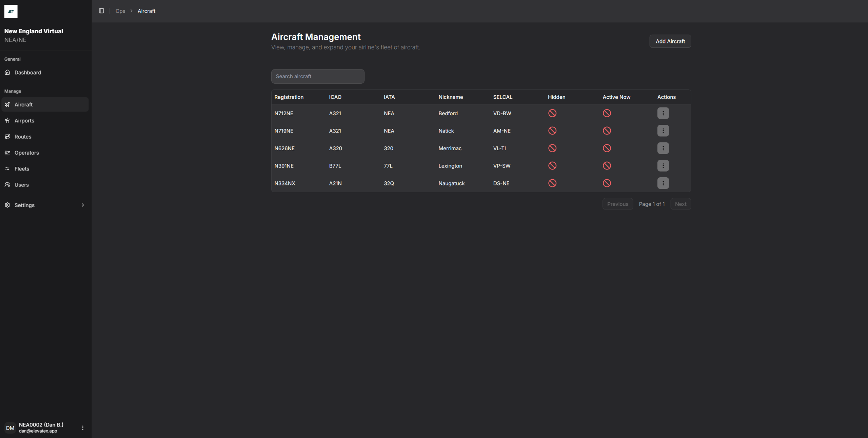Expand the Settings menu chevron
Image resolution: width=868 pixels, height=438 pixels.
click(82, 205)
